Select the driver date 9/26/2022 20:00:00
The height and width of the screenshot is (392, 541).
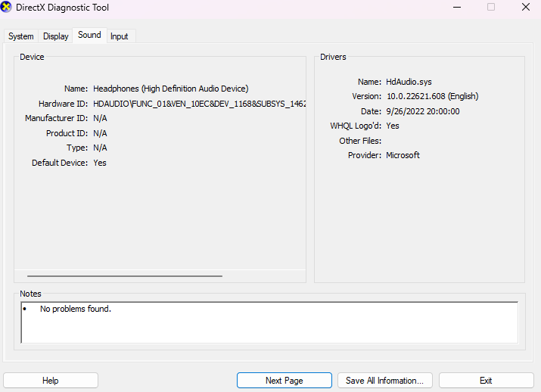click(x=423, y=111)
